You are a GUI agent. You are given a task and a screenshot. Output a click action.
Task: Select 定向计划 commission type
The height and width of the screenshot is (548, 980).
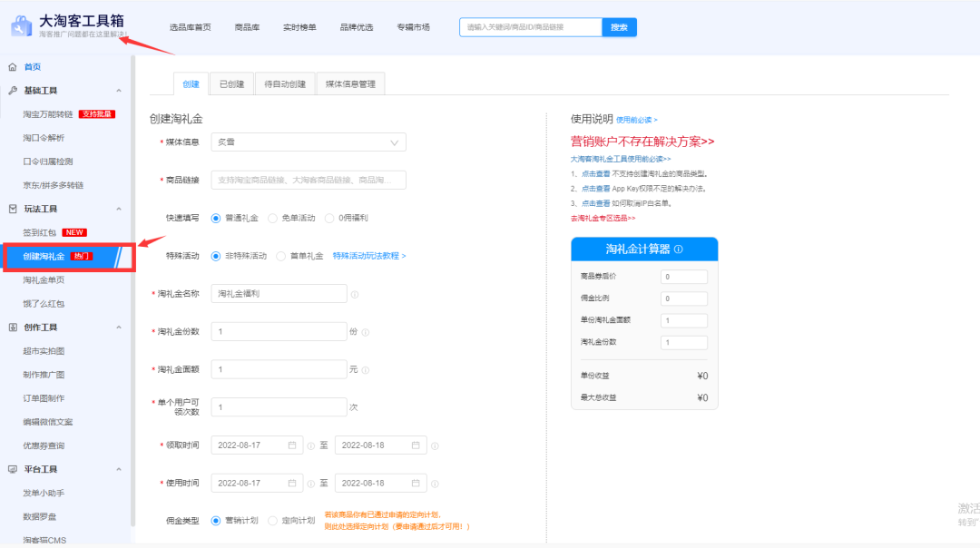coord(273,521)
